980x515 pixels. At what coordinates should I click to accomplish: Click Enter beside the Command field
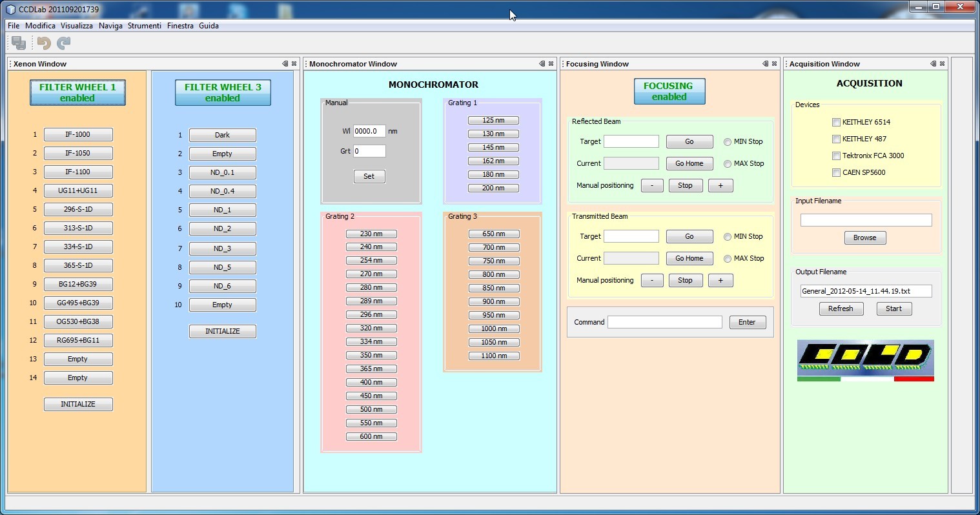tap(748, 322)
